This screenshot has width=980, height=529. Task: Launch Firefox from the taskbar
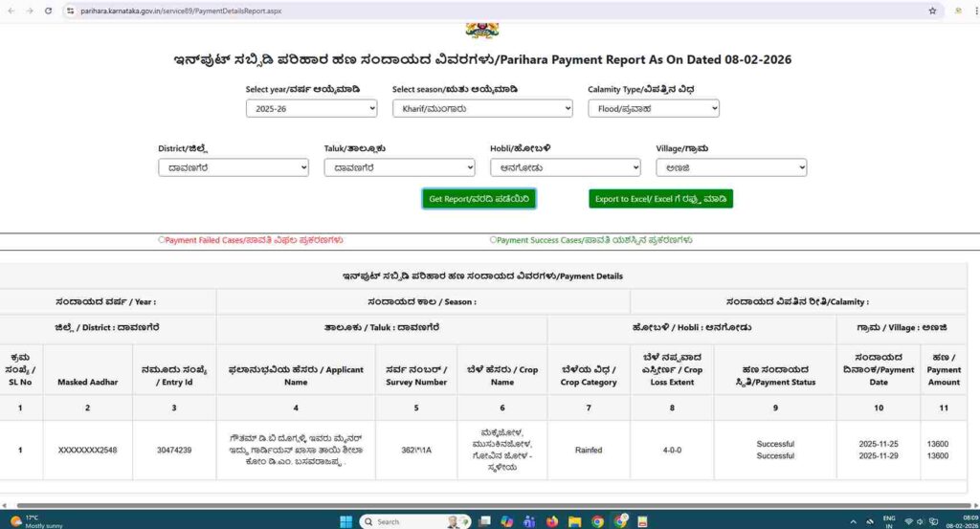tap(552, 521)
